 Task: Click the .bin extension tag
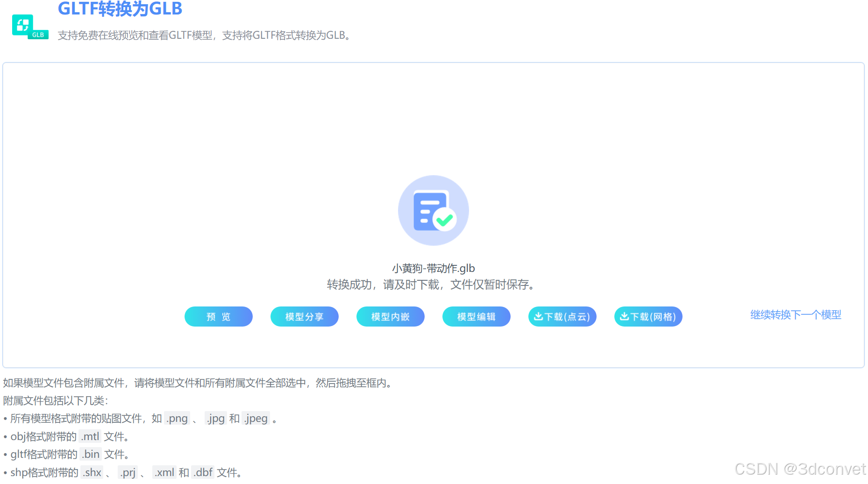click(x=91, y=454)
